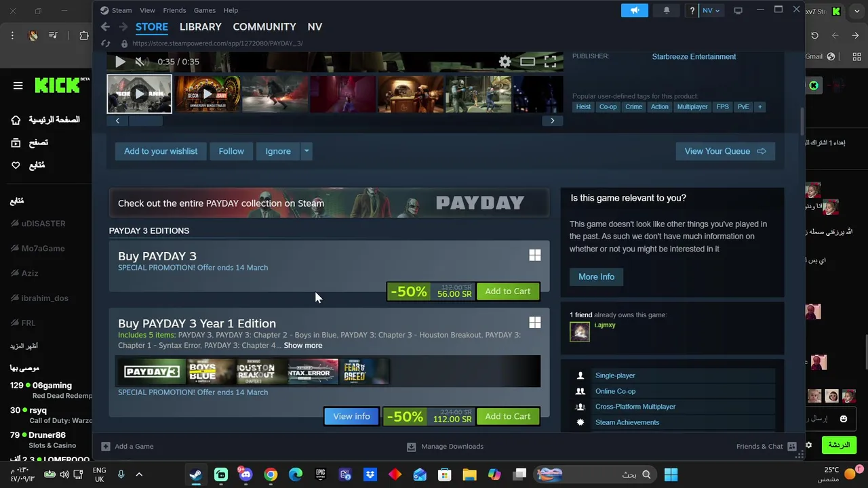Open the 06gaming recommended channel on Kick
This screenshot has height=488, width=868.
coord(51,390)
